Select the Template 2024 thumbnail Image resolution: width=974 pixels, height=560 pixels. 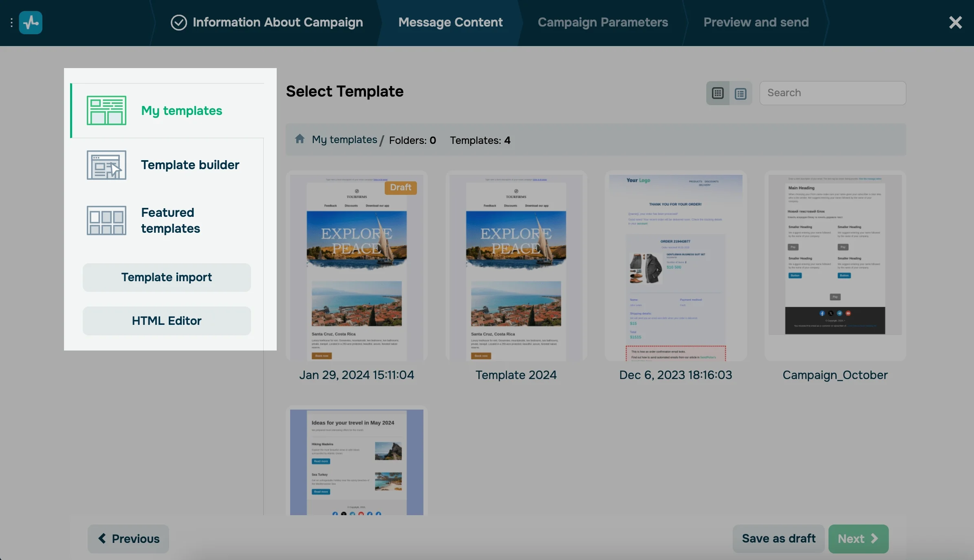pos(516,267)
